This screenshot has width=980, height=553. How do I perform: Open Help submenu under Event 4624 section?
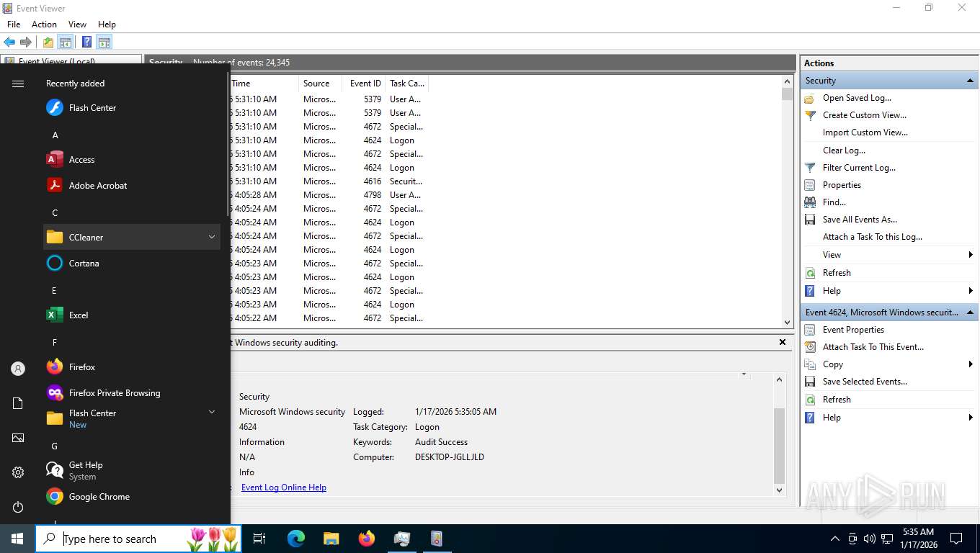889,418
